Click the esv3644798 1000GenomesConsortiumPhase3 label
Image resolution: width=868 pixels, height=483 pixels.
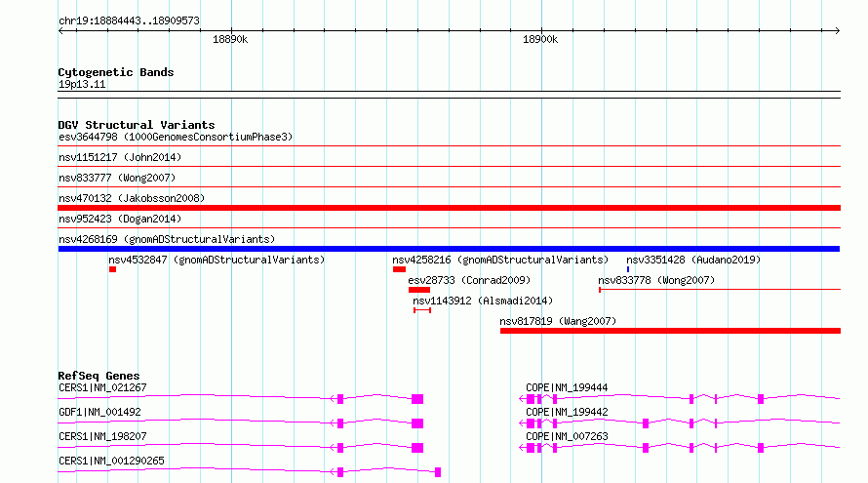[x=176, y=137]
